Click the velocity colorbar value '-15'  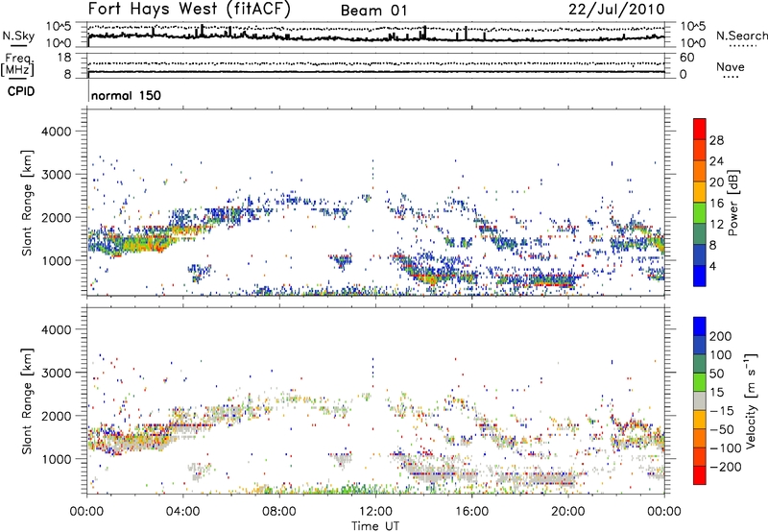pos(722,411)
